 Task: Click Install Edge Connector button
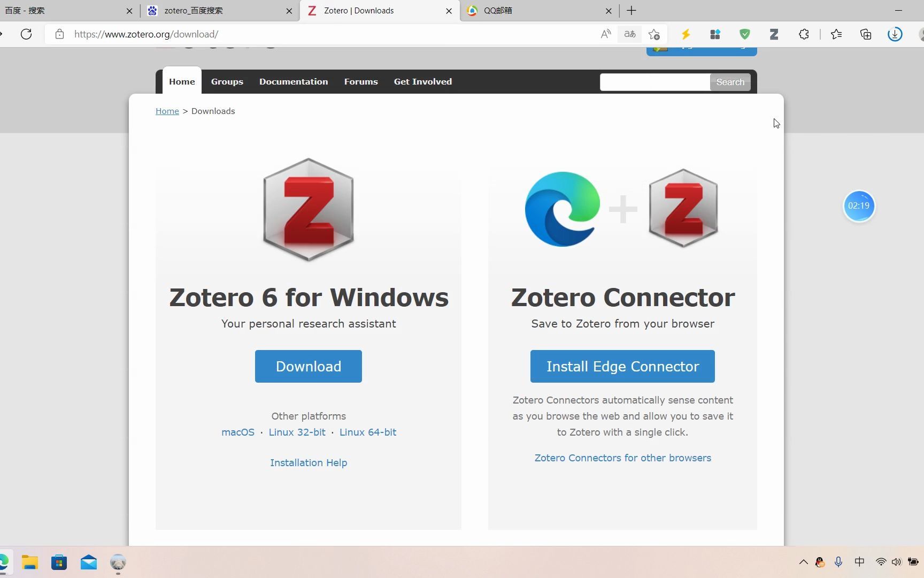tap(622, 366)
